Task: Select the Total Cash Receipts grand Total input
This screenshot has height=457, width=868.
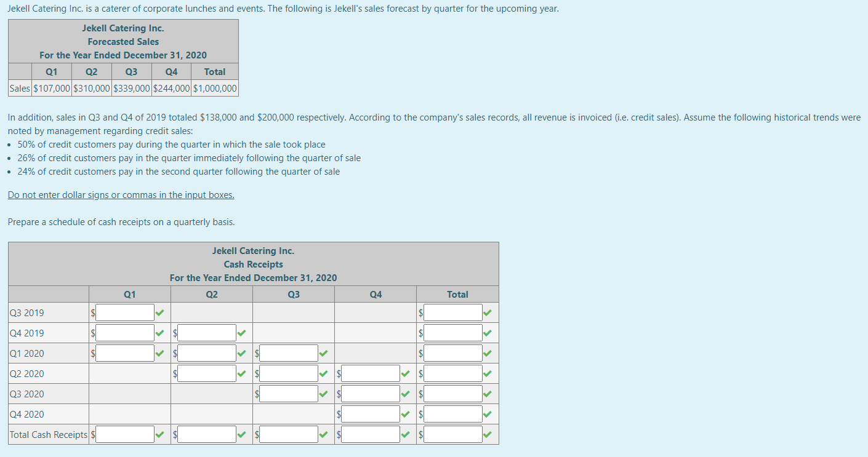Action: pyautogui.click(x=453, y=434)
